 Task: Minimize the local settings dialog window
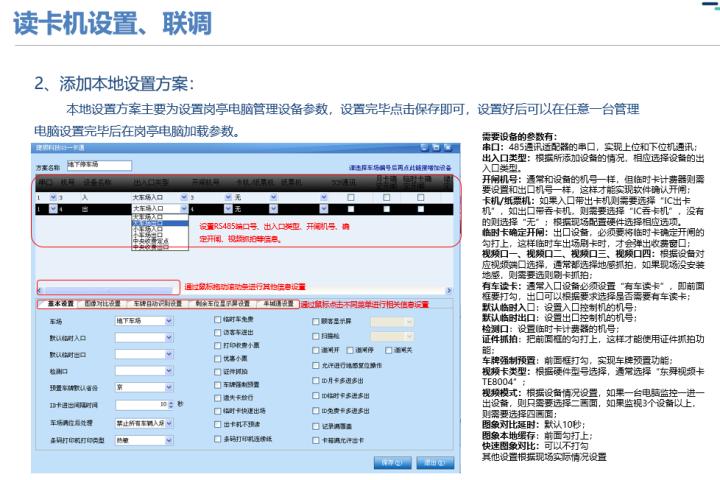point(424,147)
